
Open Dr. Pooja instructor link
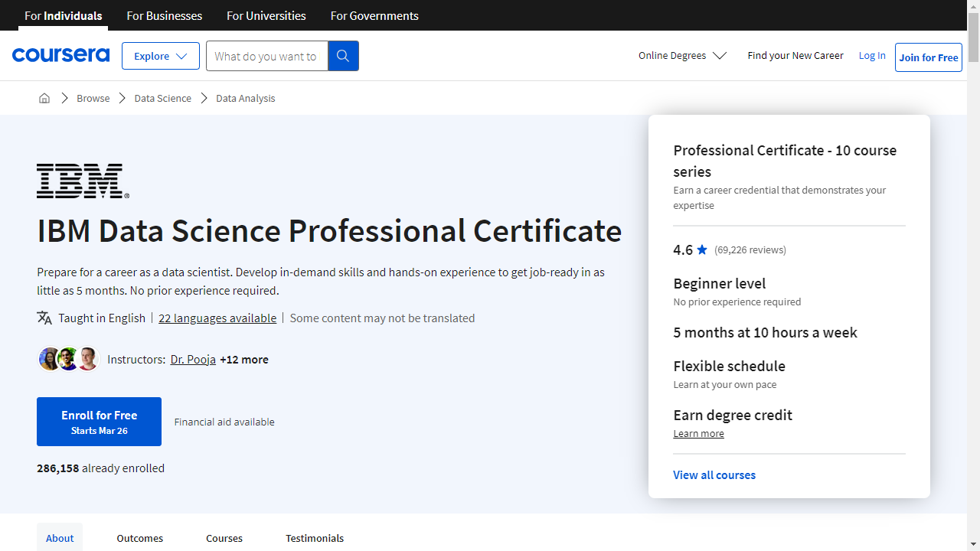pyautogui.click(x=193, y=359)
